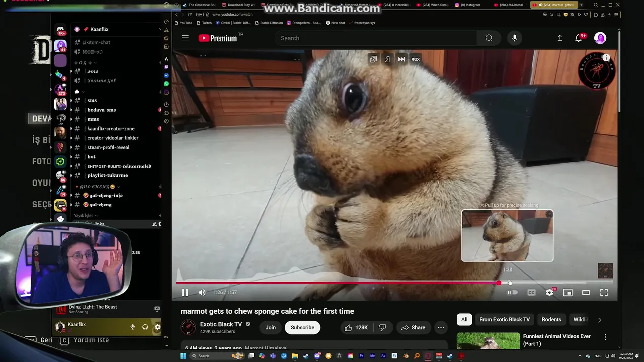The image size is (644, 362).
Task: Show video info card icon
Action: coord(606,58)
